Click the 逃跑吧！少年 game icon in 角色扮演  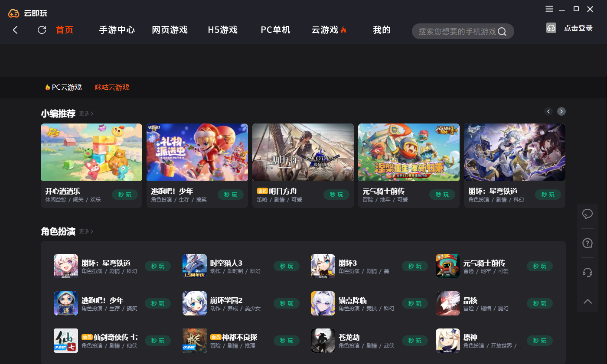click(x=66, y=303)
